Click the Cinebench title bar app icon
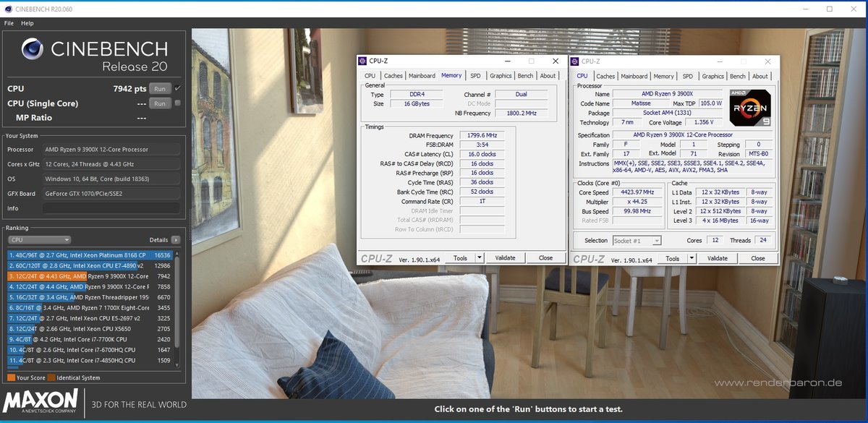Screen dimensions: 868x423 7,9
